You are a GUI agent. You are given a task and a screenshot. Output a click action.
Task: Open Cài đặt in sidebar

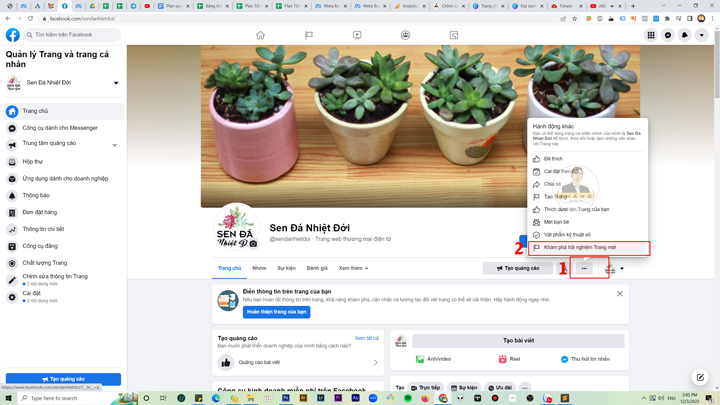point(63,297)
